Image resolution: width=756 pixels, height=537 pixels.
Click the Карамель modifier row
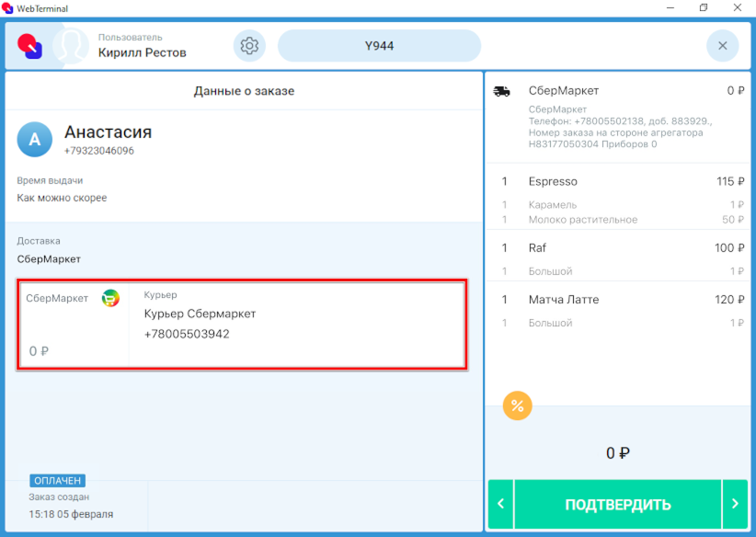618,205
